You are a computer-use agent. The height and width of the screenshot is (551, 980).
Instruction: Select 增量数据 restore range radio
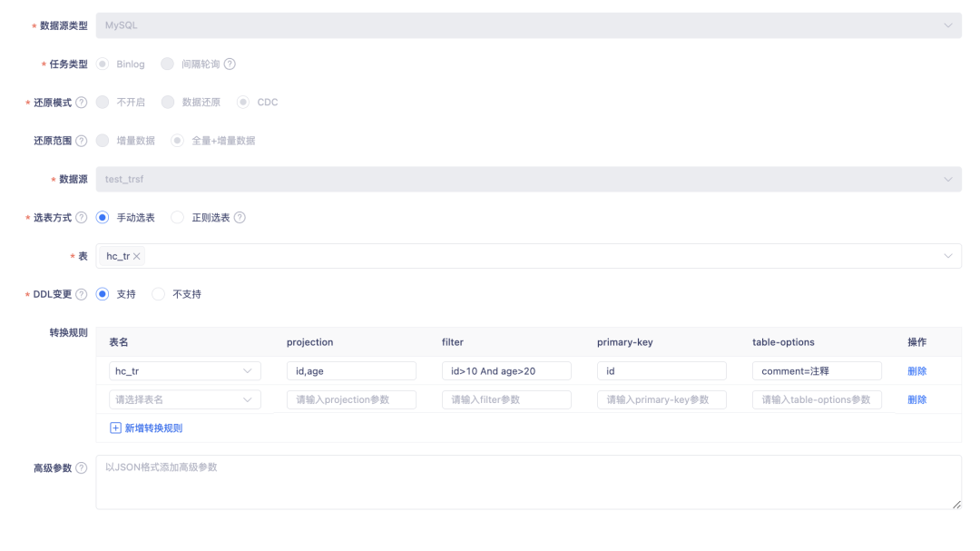click(103, 141)
